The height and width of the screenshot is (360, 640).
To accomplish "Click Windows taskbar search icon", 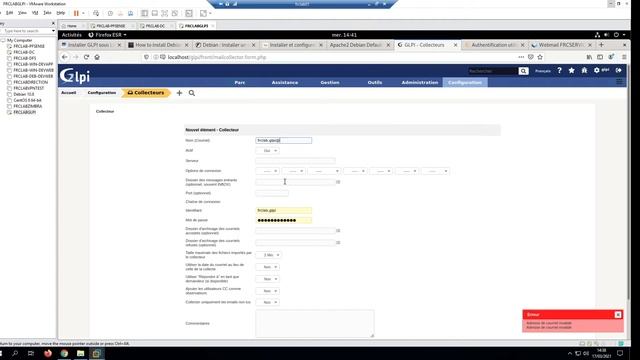I will [15, 353].
